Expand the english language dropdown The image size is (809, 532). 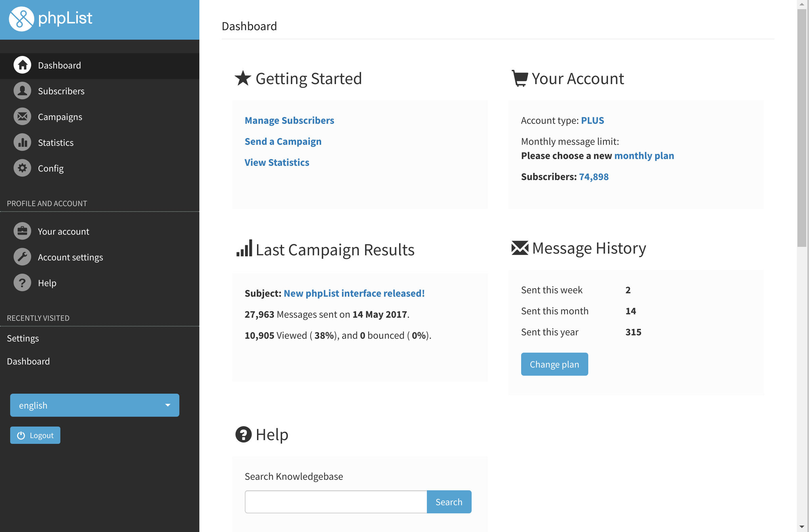tap(95, 405)
